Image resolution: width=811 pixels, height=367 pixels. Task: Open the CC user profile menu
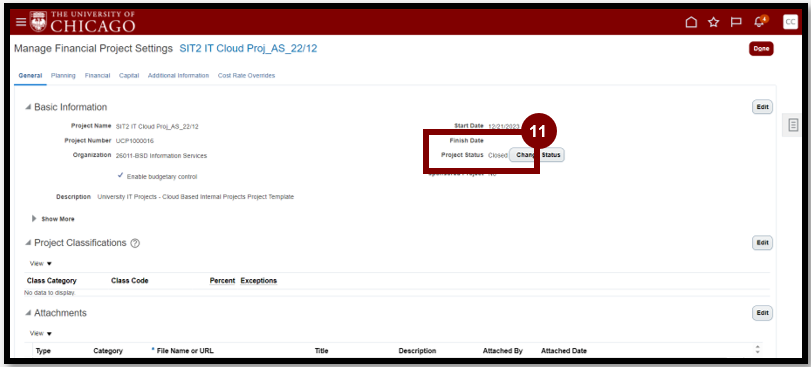tap(790, 22)
